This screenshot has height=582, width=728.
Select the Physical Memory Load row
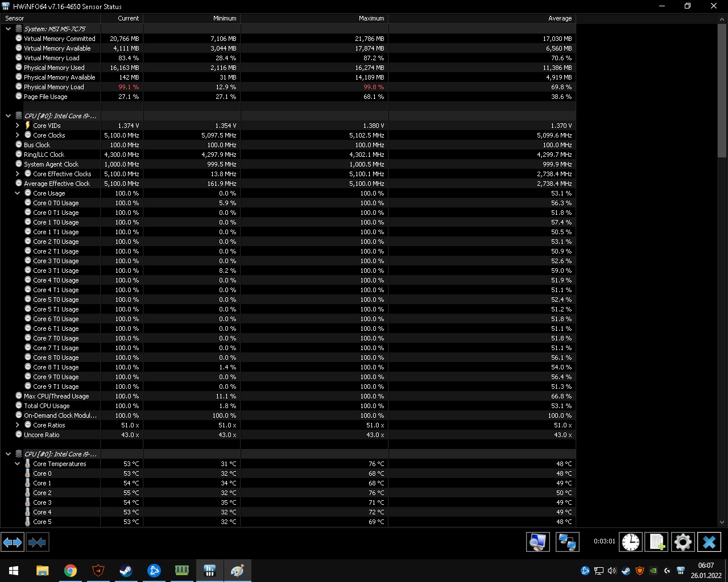coord(288,87)
